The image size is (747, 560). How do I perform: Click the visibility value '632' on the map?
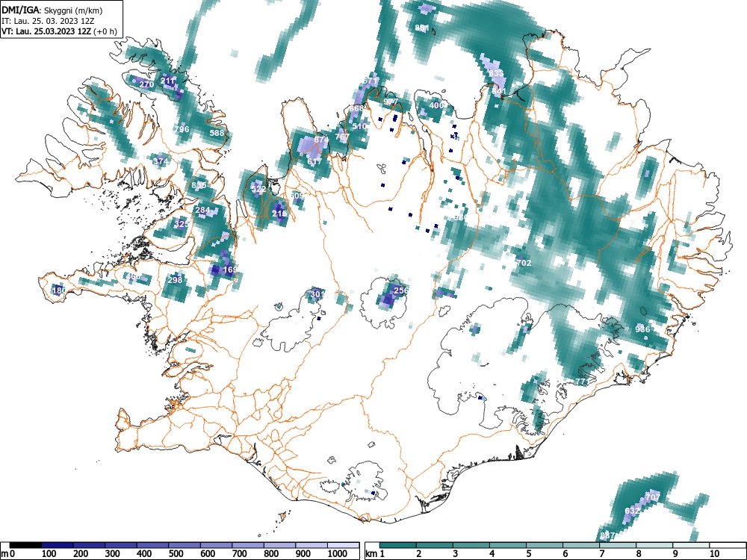coord(632,511)
